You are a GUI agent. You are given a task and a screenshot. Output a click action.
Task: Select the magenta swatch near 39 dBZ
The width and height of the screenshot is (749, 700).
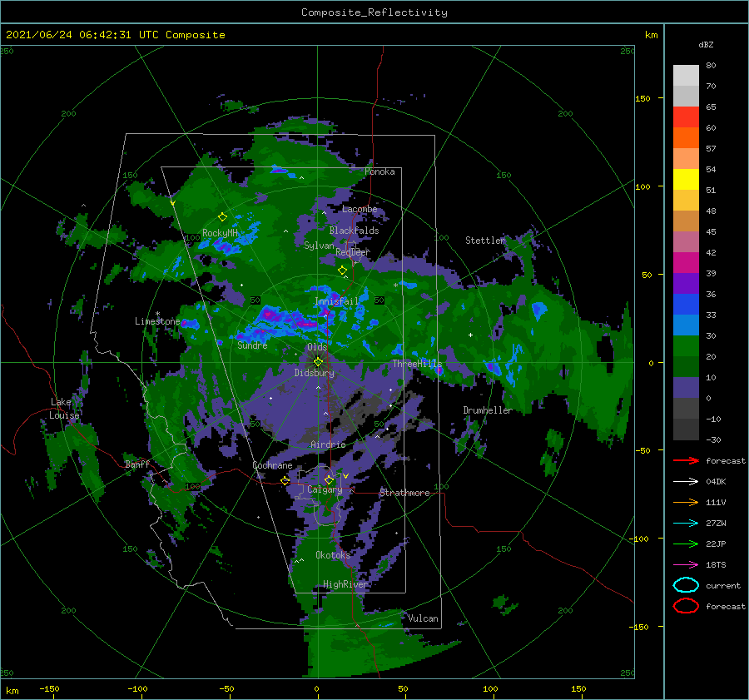pos(686,262)
